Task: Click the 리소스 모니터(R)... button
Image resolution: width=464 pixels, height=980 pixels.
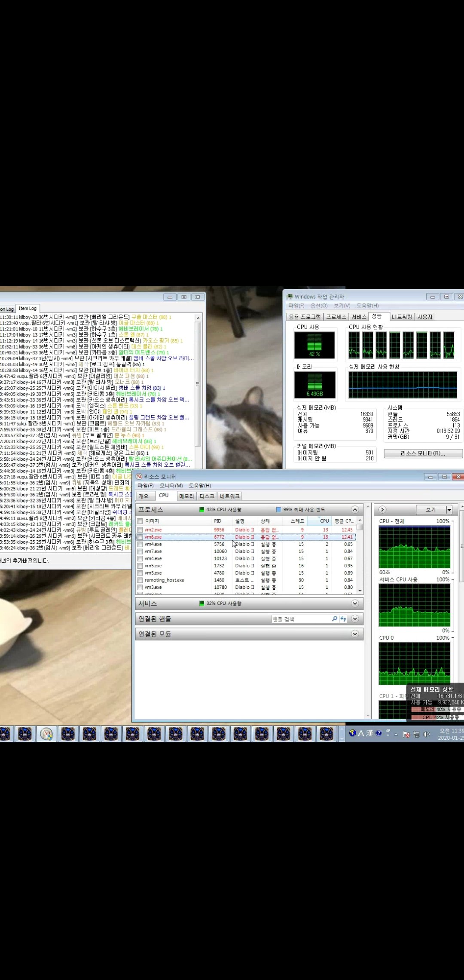Action: coord(423,453)
